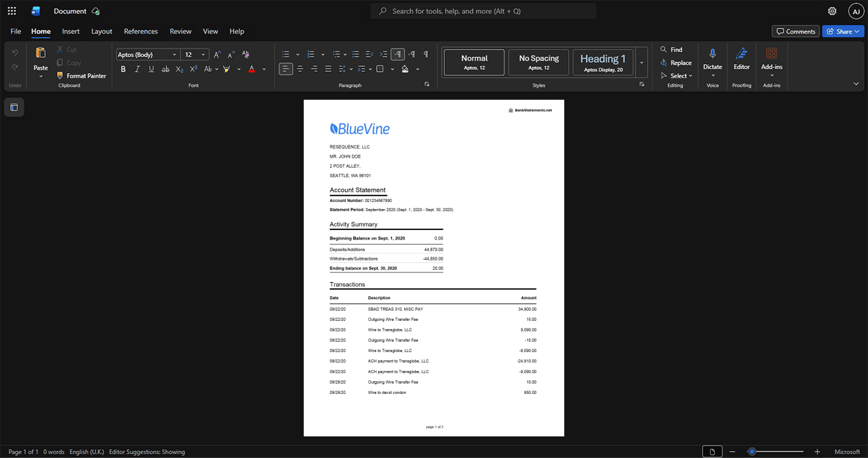Toggle italic formatting

(x=137, y=69)
